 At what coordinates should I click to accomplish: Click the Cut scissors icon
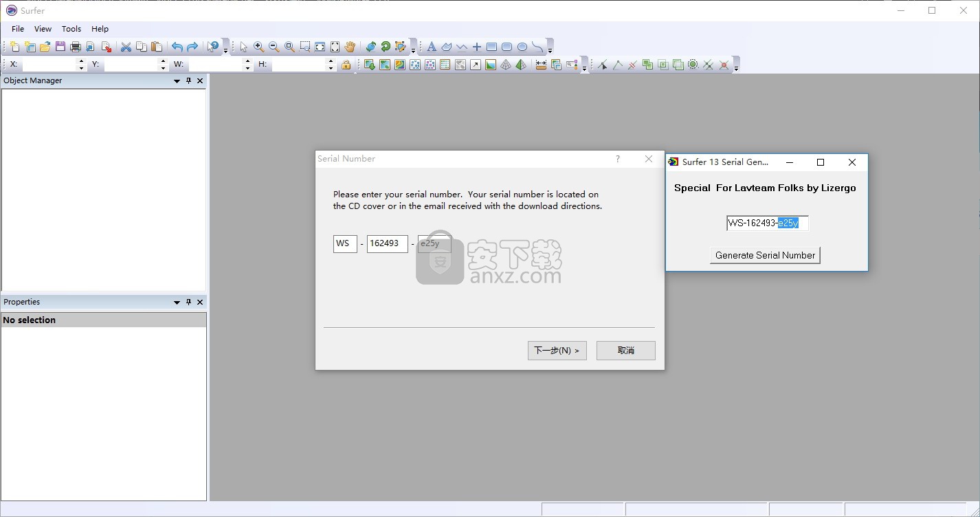coord(126,47)
